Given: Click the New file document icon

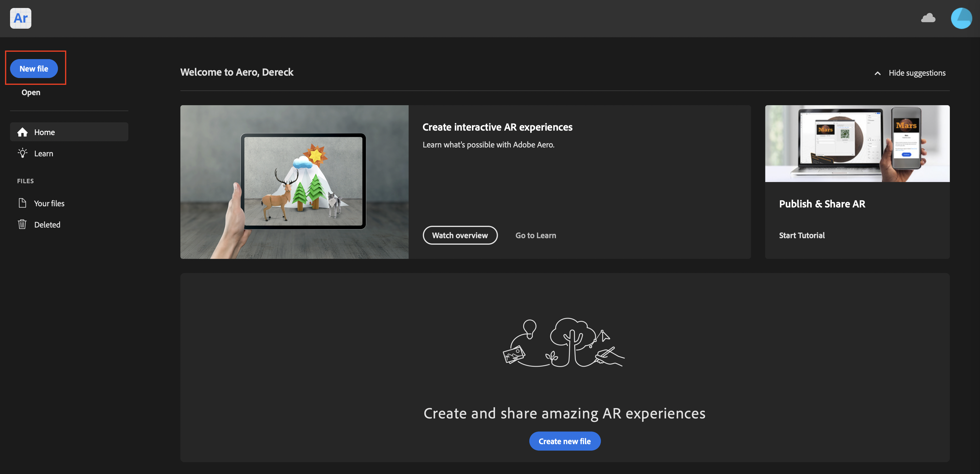Looking at the screenshot, I should tap(34, 68).
